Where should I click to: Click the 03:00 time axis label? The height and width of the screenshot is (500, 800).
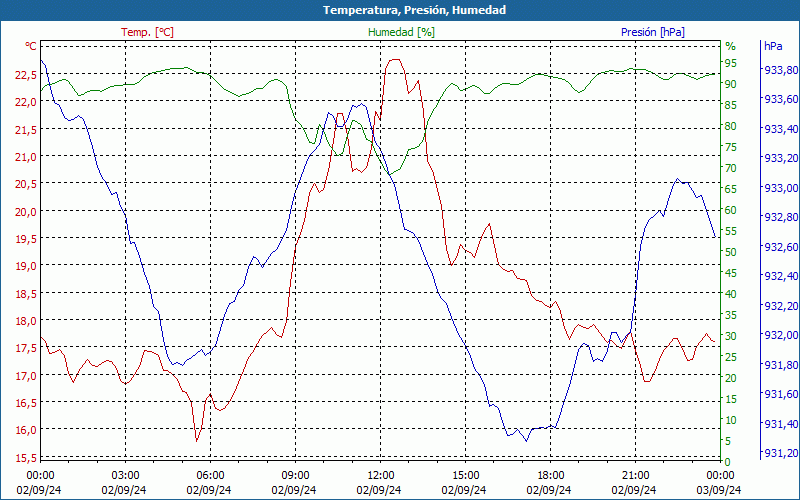(125, 474)
